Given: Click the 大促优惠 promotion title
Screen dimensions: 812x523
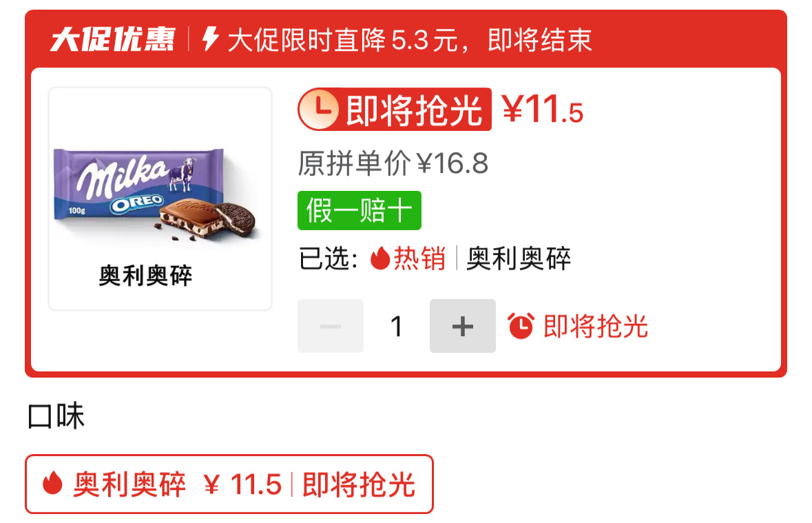Looking at the screenshot, I should [x=113, y=39].
